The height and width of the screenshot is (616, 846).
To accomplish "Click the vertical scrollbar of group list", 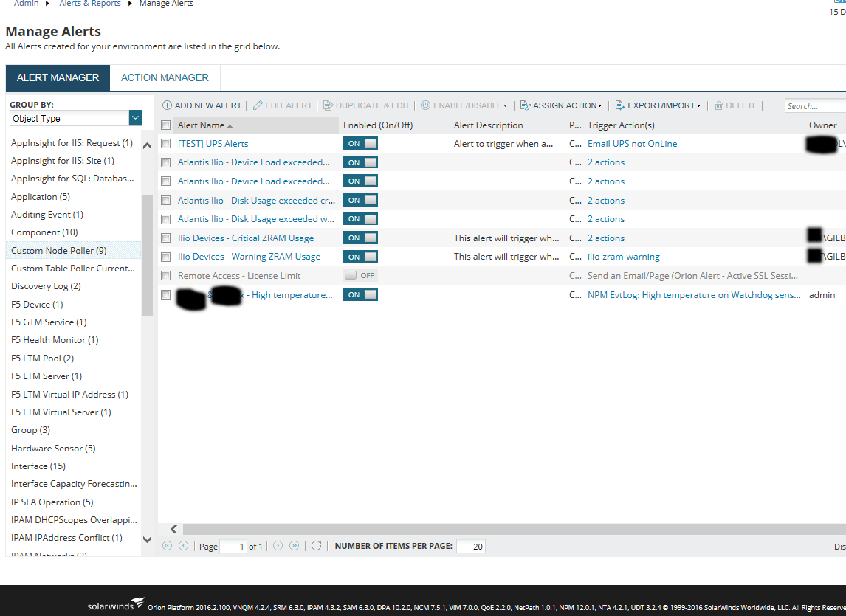I will point(148,255).
